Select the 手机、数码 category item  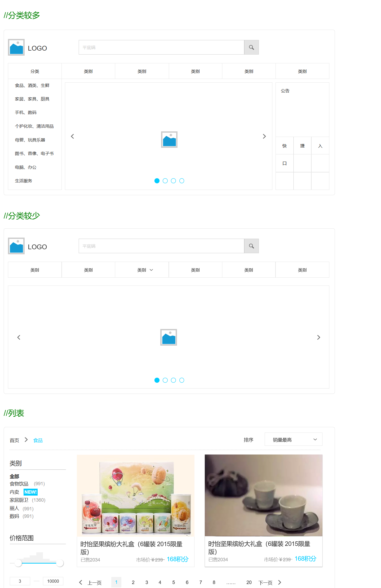[26, 113]
